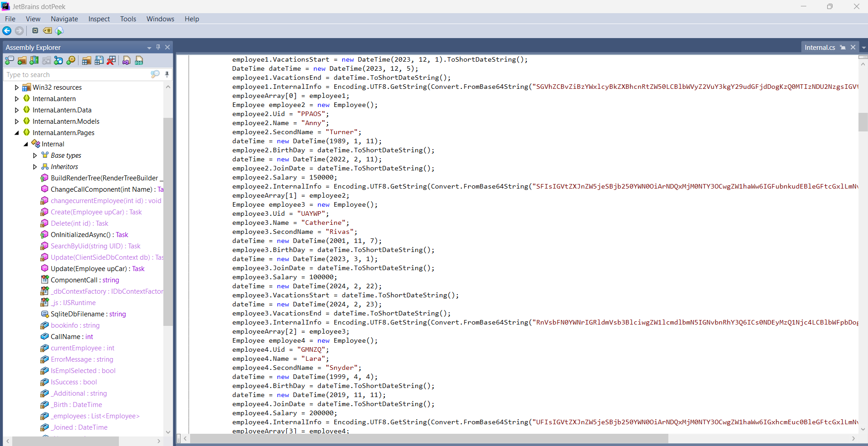Image resolution: width=868 pixels, height=446 pixels.
Task: Click the Navigate Back arrow button
Action: tap(7, 31)
